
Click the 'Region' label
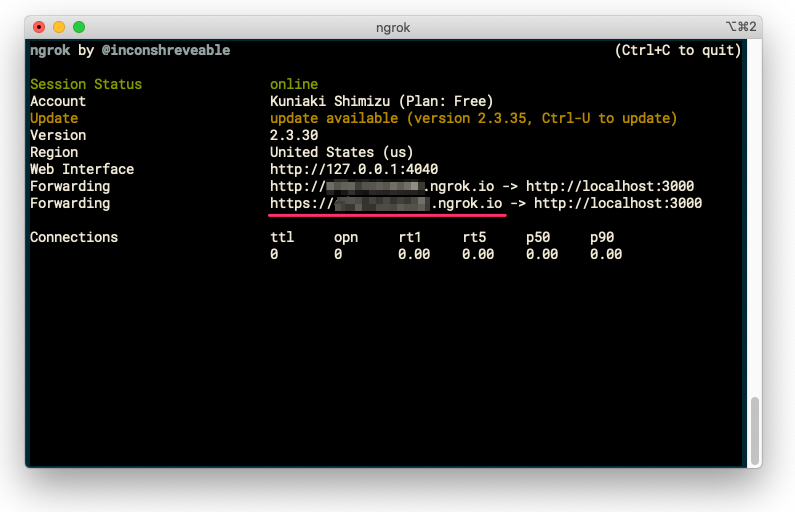coord(54,152)
